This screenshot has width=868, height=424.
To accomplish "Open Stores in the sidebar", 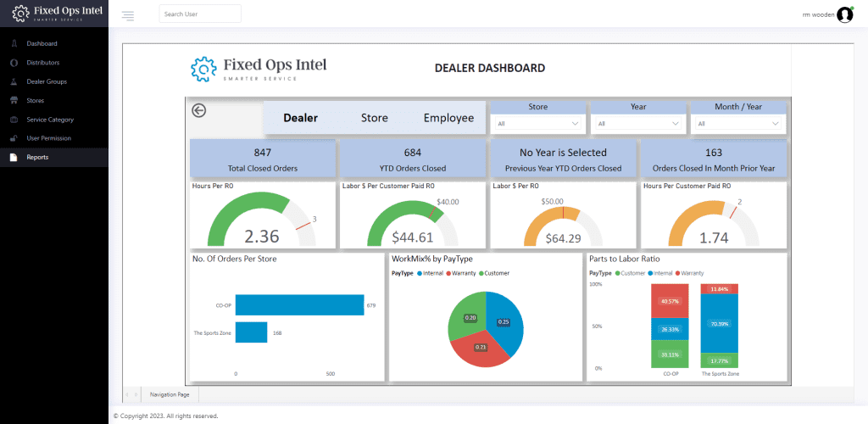I will click(x=36, y=101).
